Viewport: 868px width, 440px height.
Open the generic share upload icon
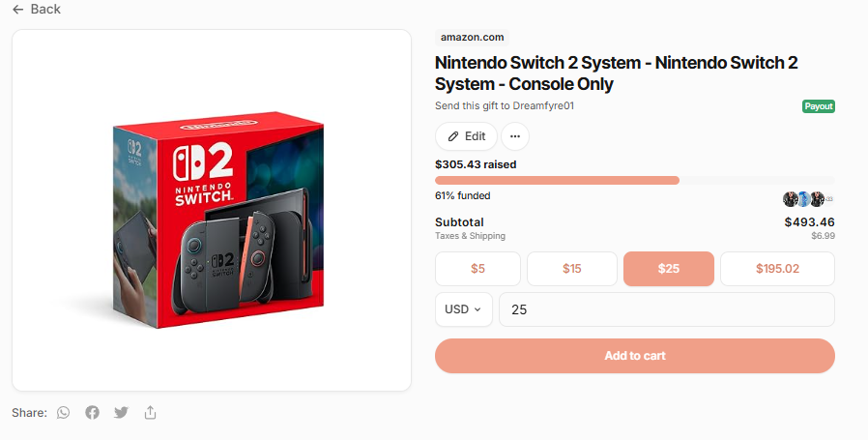(150, 412)
